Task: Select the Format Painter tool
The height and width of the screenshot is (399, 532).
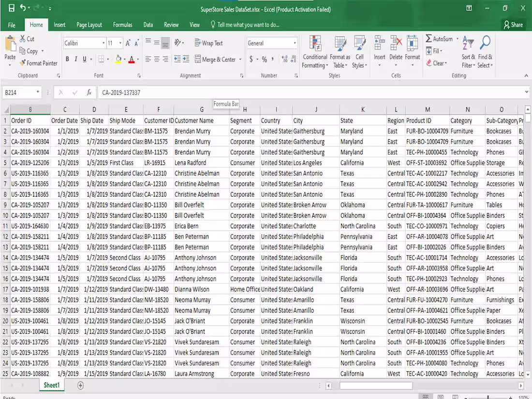Action: (38, 63)
